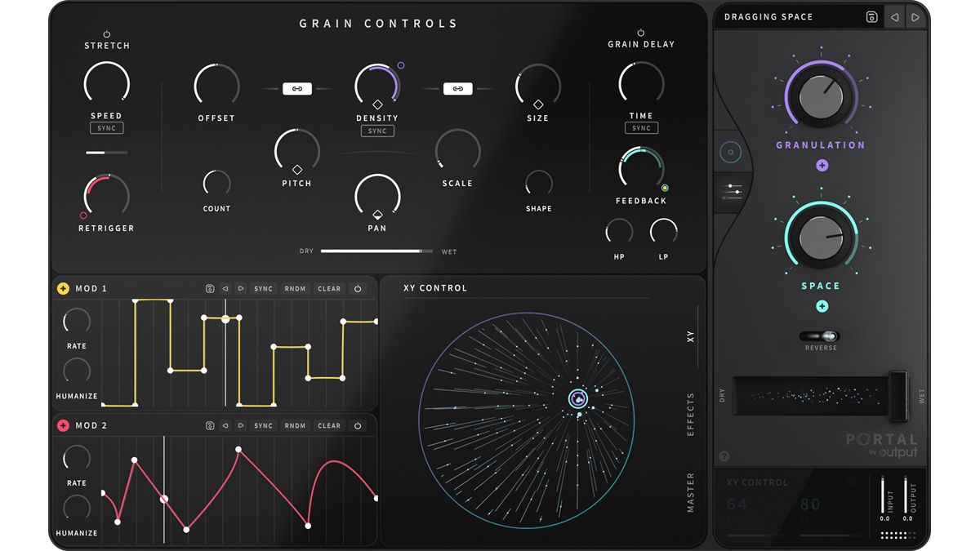Click the previous preset arrow in MOD 1
This screenshot has width=980, height=551.
coord(225,288)
